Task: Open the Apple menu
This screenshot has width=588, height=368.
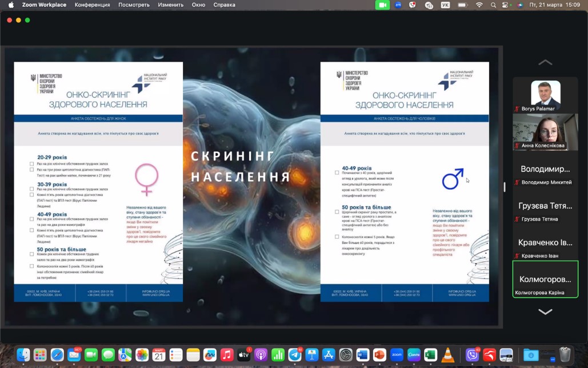Action: pos(11,5)
